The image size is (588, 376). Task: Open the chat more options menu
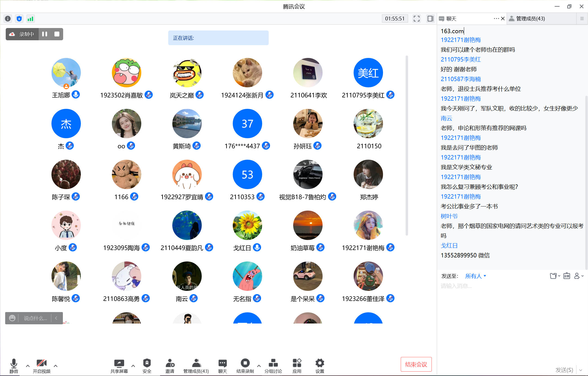tap(496, 19)
